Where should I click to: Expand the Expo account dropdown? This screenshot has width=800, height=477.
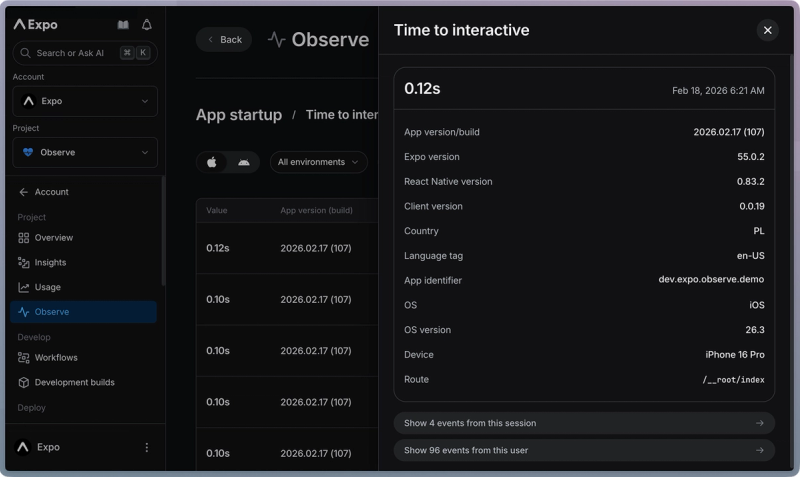tap(85, 101)
